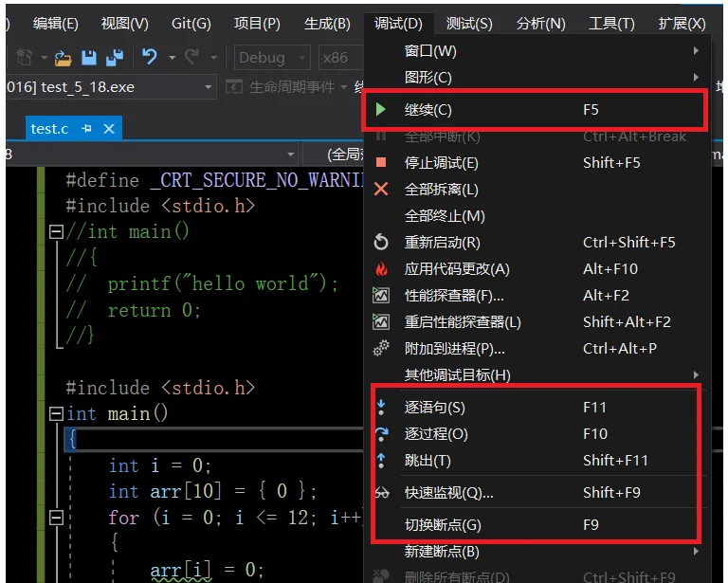Click the gears Attach to Process icon
Image resolution: width=728 pixels, height=583 pixels.
pos(381,348)
